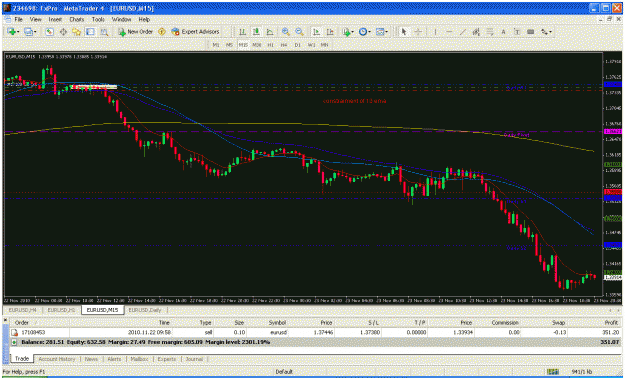Open the Help menu
Viewport: 625px width, 378px height.
pos(144,19)
